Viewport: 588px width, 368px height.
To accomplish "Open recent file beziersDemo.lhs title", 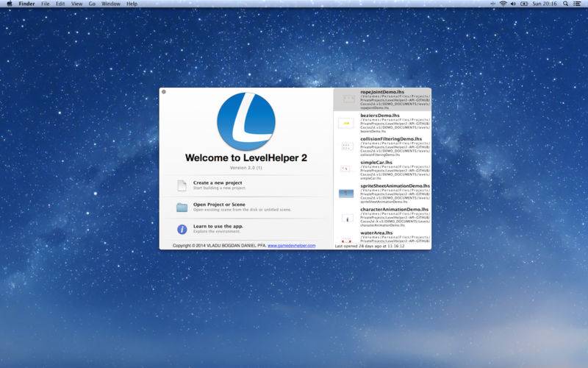I will coord(380,116).
